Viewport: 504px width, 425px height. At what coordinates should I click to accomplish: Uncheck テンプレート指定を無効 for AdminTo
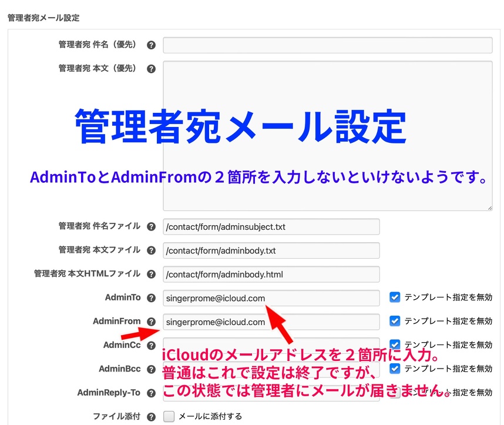tap(395, 297)
